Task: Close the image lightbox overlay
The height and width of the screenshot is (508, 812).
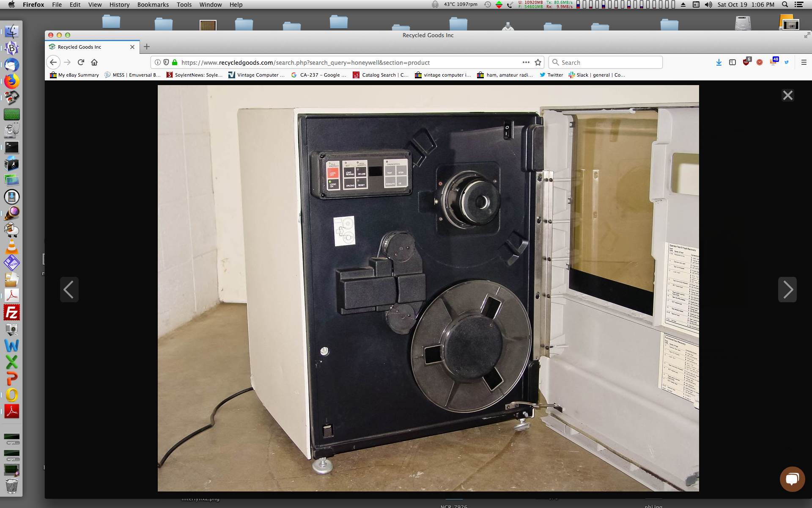Action: coord(787,95)
